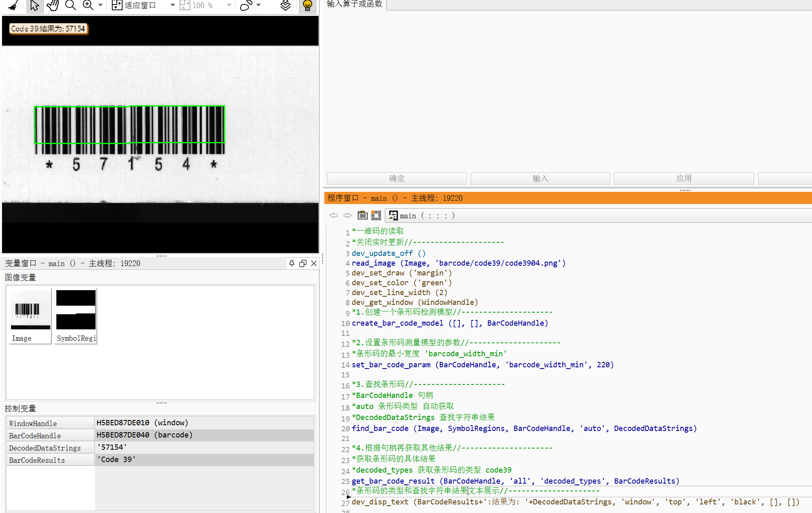Viewport: 812px width, 513px height.
Task: Open the ROI shape dropdown arrow
Action: (259, 5)
